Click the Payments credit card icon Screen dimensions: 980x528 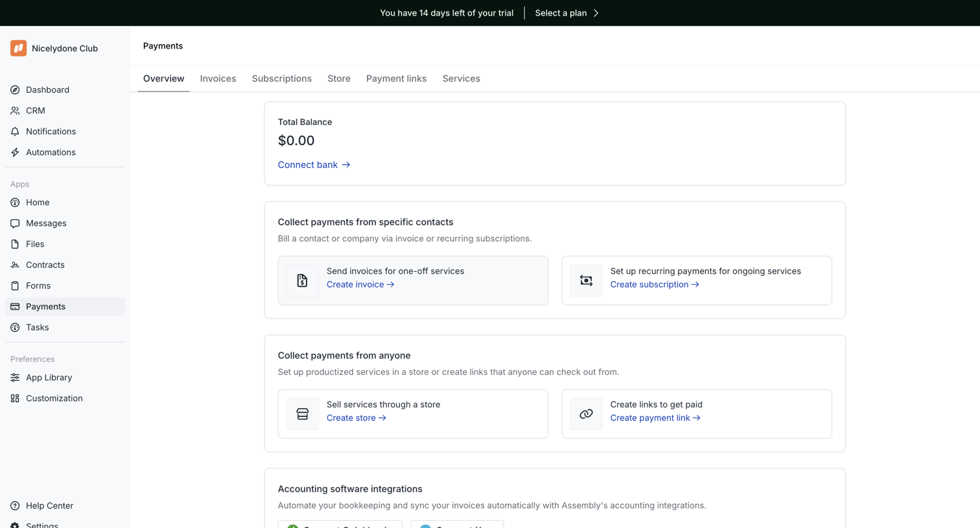pyautogui.click(x=15, y=306)
